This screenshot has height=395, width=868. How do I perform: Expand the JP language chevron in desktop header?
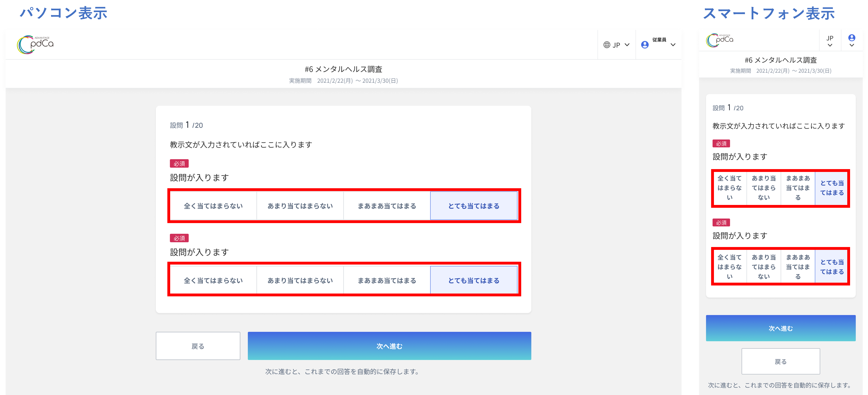point(627,45)
